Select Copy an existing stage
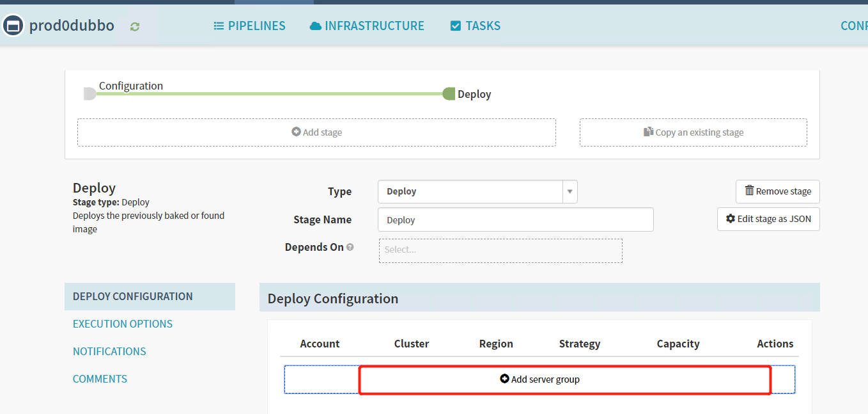868x414 pixels. pos(693,132)
